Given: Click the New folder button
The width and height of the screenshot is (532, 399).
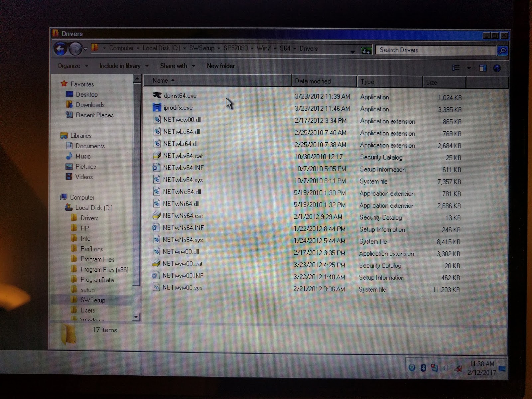Looking at the screenshot, I should [220, 66].
